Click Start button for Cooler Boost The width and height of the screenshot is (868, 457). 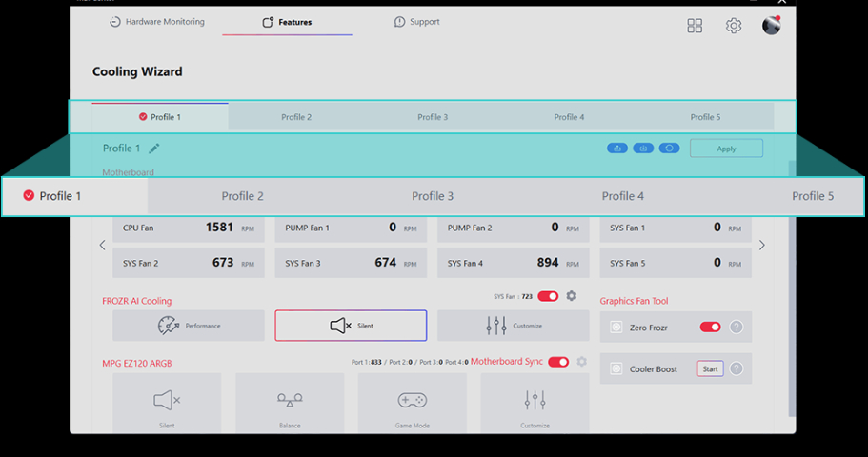click(710, 369)
